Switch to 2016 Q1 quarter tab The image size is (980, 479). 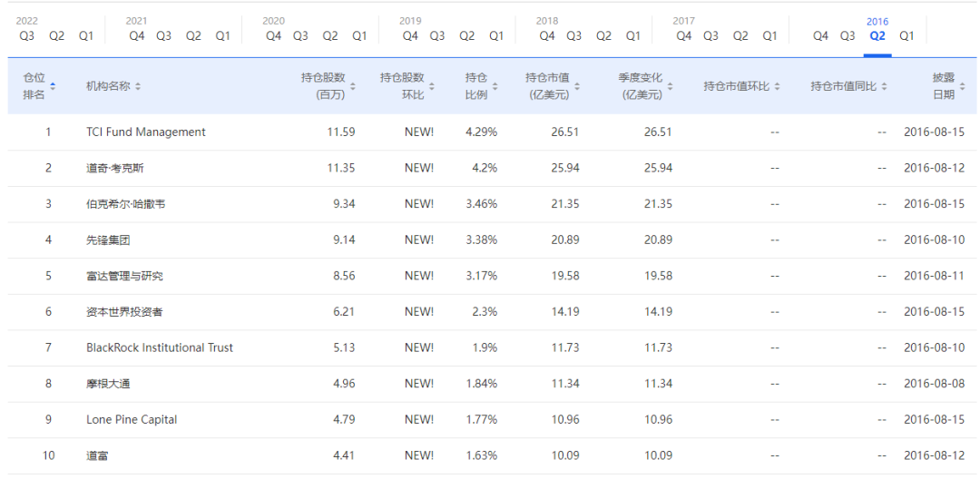[x=906, y=36]
